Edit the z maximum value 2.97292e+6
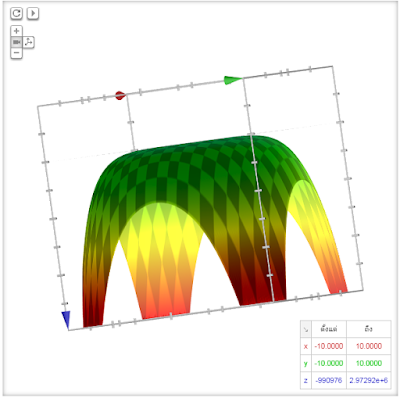The height and width of the screenshot is (398, 400). click(369, 380)
